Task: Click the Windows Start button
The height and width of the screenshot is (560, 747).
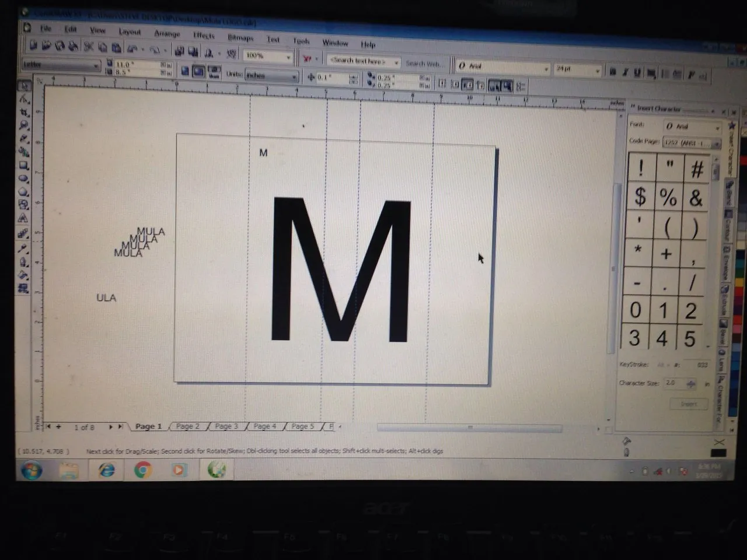Action: coord(31,470)
